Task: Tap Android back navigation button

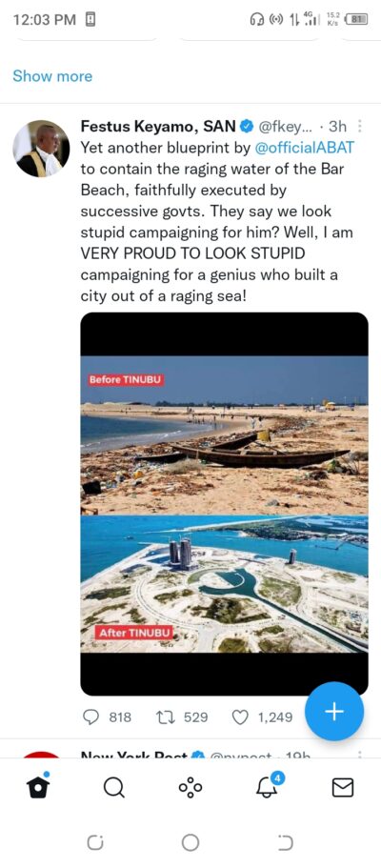Action: click(285, 843)
